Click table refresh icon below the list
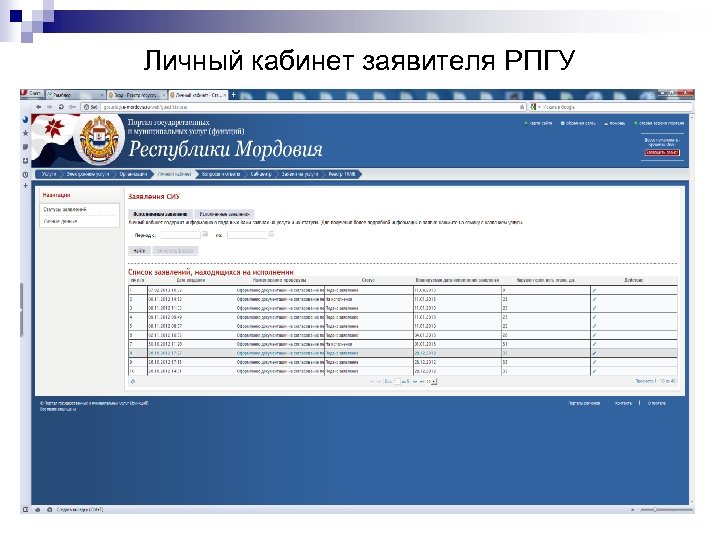The height and width of the screenshot is (540, 720). tap(133, 382)
